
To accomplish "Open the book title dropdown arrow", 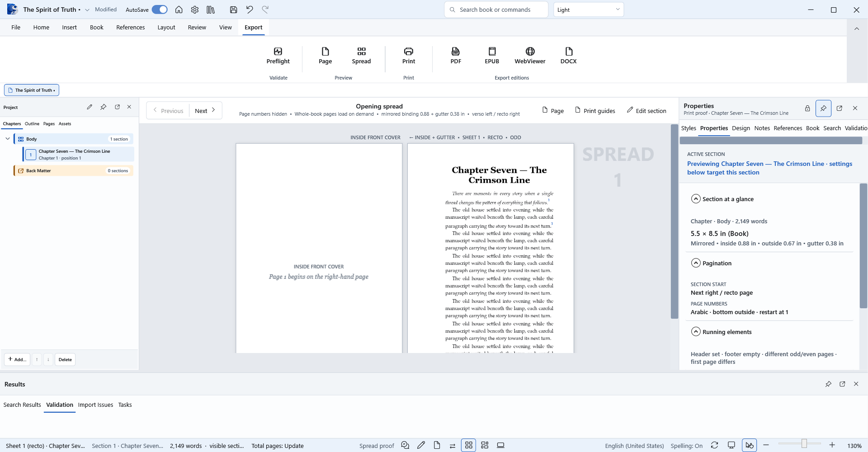I will click(87, 9).
